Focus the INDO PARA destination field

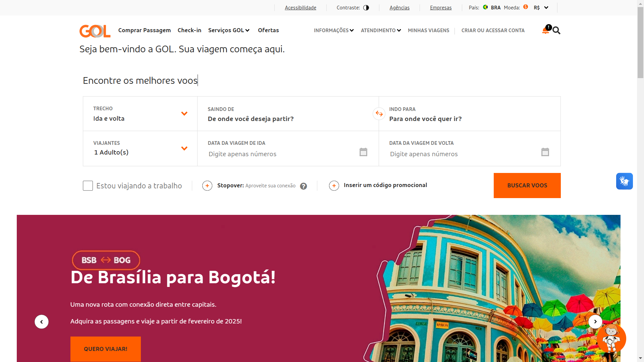pos(470,114)
